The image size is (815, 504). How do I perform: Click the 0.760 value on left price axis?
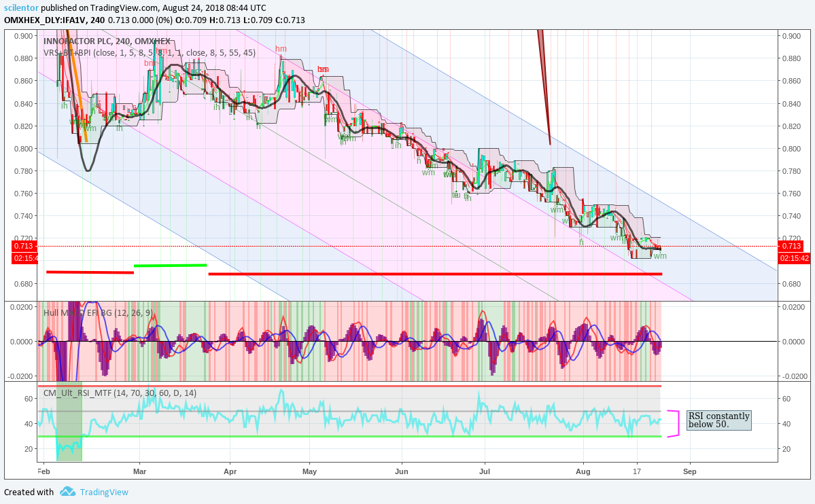click(x=23, y=194)
